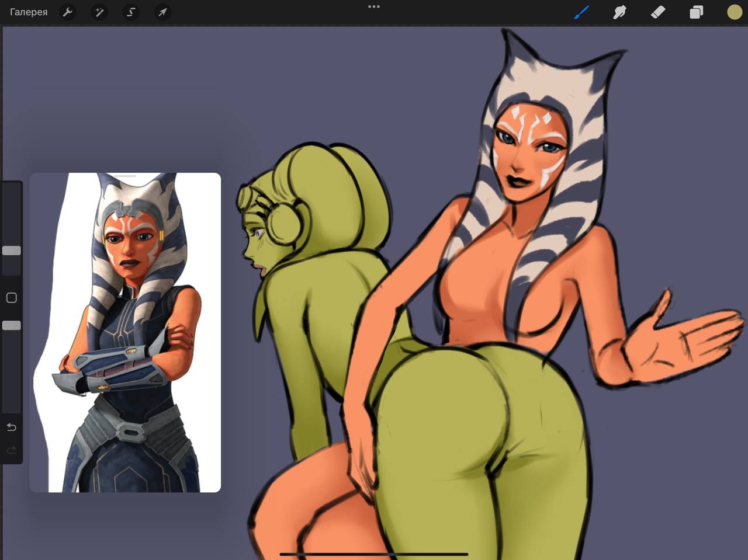
Task: Click the floating Reference window image
Action: tap(125, 333)
